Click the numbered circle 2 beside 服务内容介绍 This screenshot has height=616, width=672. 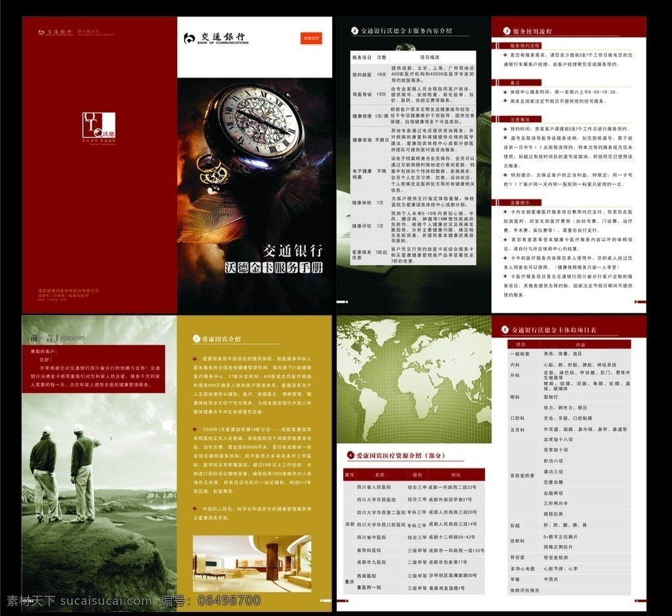point(354,30)
